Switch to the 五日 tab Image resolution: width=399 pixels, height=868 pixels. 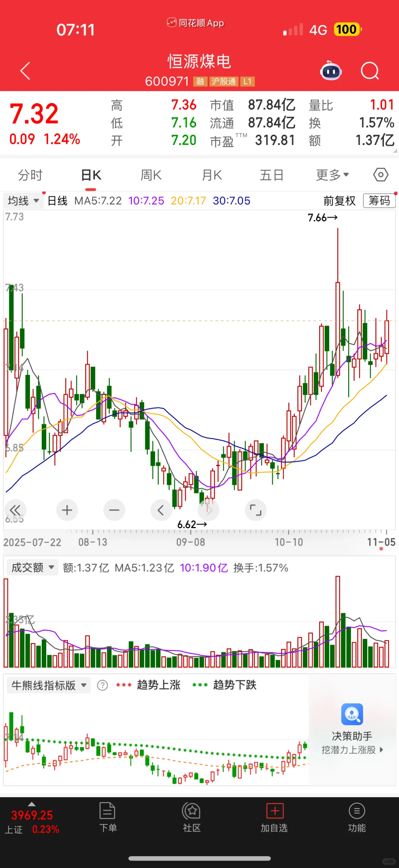tap(272, 175)
